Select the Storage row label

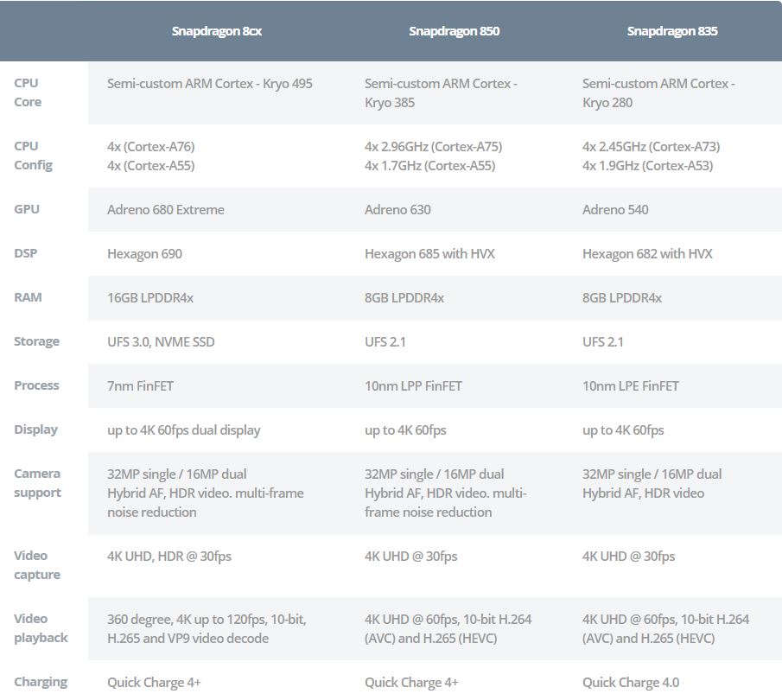[36, 341]
